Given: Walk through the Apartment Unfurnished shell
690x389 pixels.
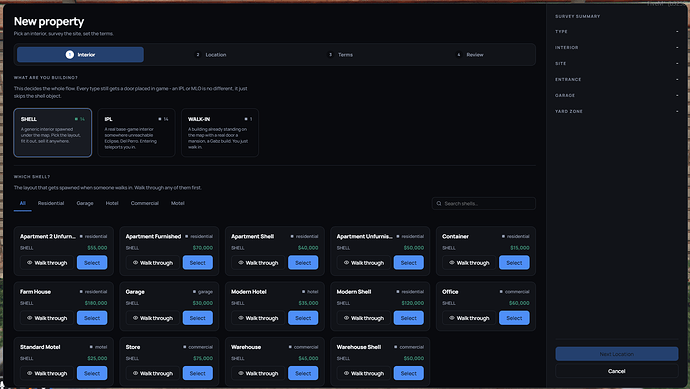Looking at the screenshot, I should click(363, 263).
